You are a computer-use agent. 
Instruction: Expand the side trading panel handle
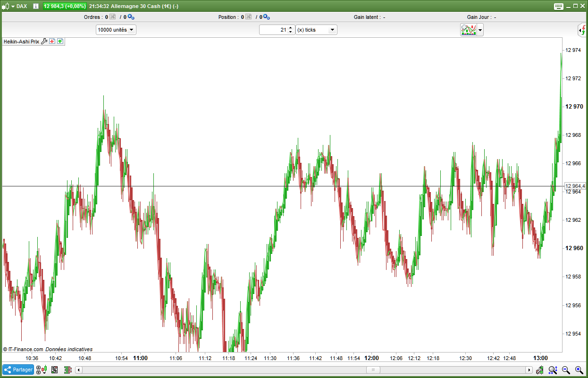(581, 31)
